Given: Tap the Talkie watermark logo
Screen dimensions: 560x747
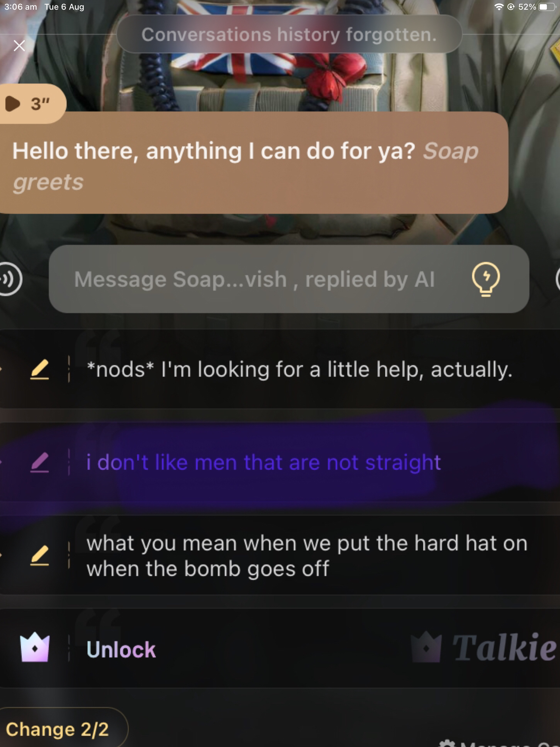Looking at the screenshot, I should [484, 647].
